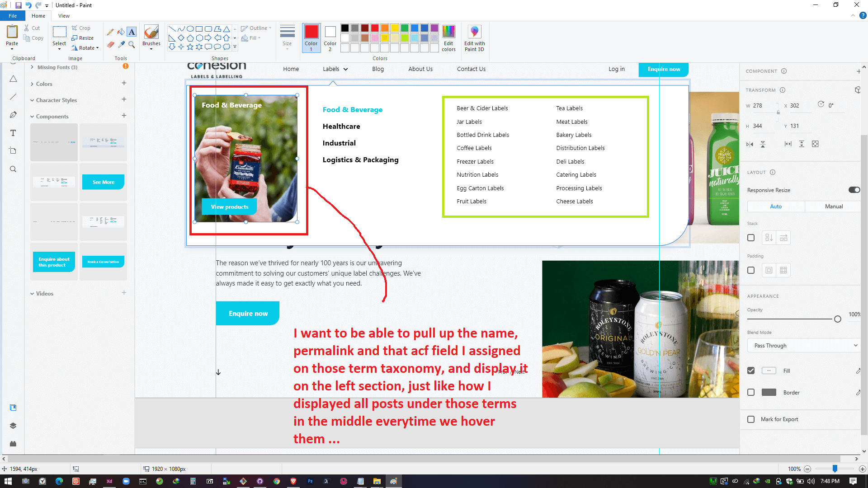
Task: Open the Windows Start menu
Action: (8, 481)
